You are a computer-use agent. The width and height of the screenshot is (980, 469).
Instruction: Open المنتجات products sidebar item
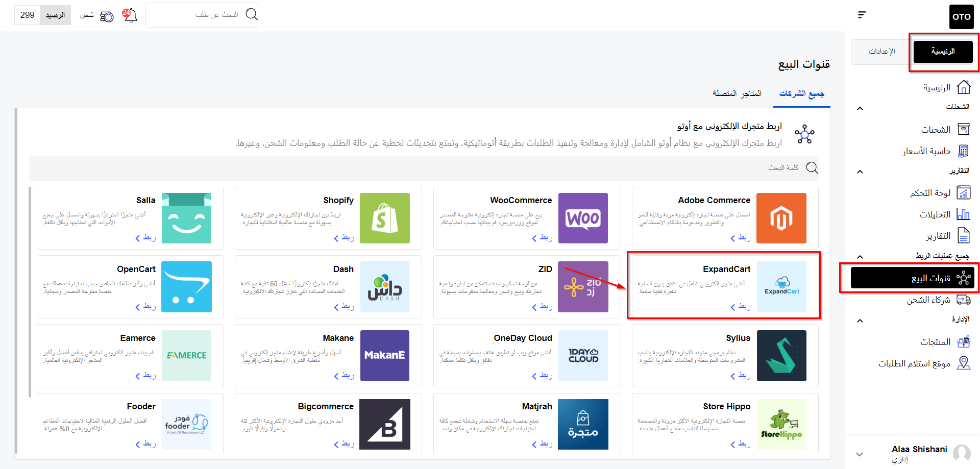click(945, 342)
